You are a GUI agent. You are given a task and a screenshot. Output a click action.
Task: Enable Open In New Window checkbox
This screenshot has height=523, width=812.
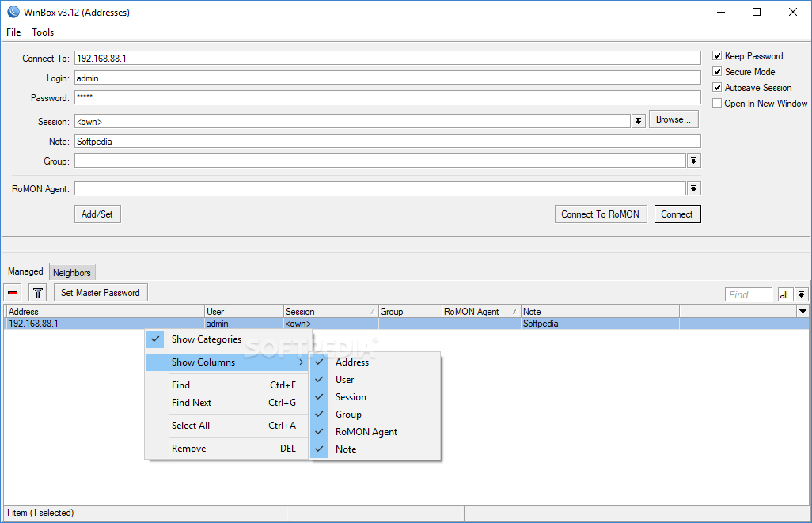717,104
